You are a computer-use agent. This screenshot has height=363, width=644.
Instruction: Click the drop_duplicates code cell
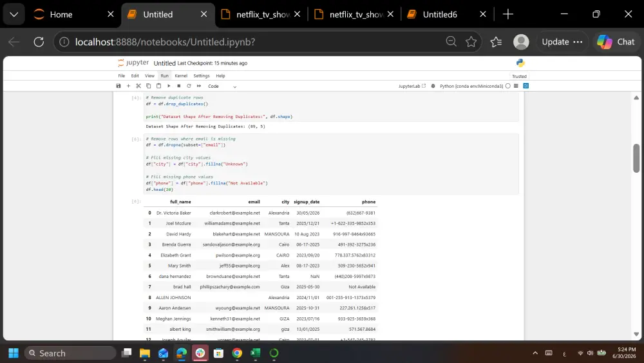pos(331,107)
